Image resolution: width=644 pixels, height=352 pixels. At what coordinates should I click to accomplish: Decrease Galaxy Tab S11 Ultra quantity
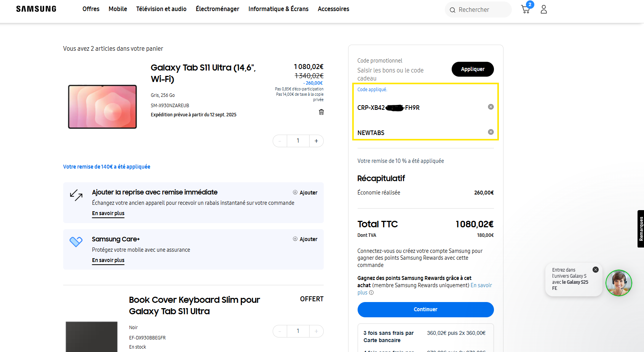[x=280, y=141]
